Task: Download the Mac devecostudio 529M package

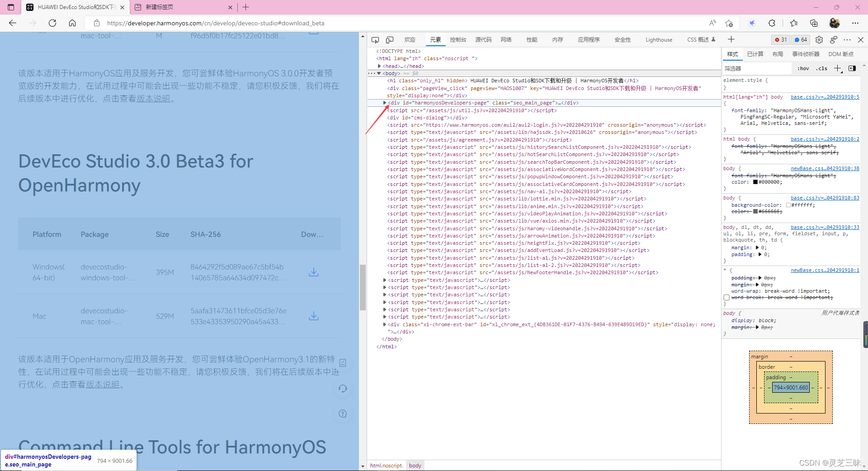Action: (314, 316)
